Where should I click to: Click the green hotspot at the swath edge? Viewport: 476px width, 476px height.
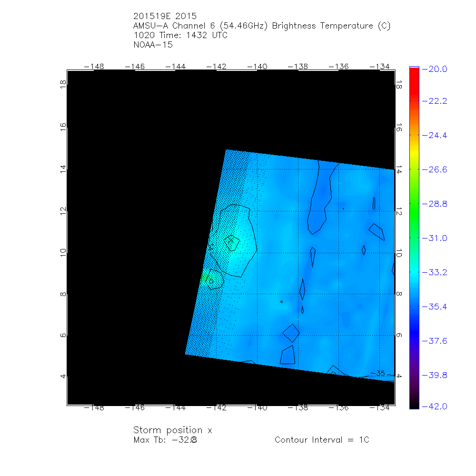(x=205, y=277)
